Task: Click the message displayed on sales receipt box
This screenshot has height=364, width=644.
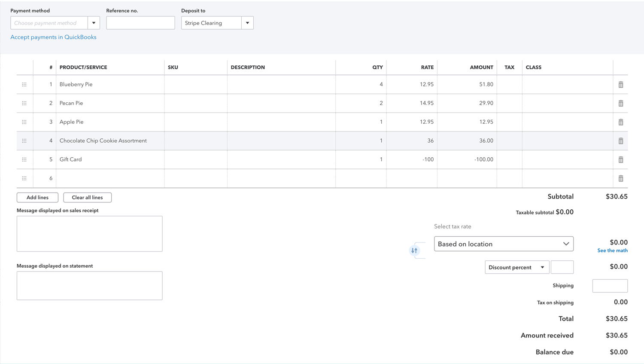Action: pyautogui.click(x=89, y=234)
